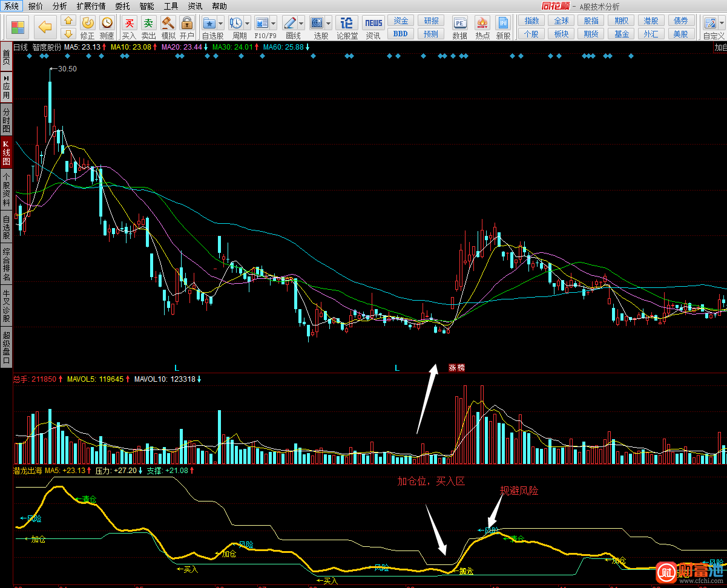The width and height of the screenshot is (727, 588).
Task: Click the down arrow page icon
Action: click(68, 33)
